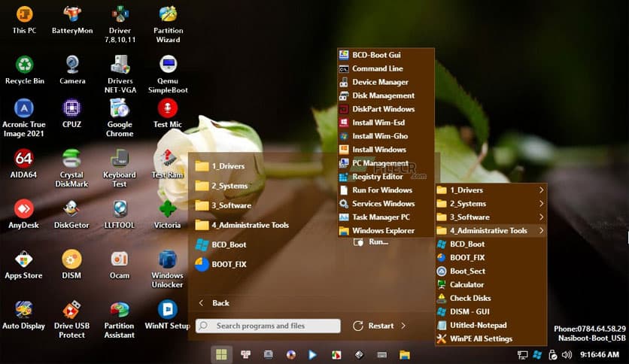Image resolution: width=629 pixels, height=364 pixels.
Task: Click the Search programs and files box
Action: 268,326
